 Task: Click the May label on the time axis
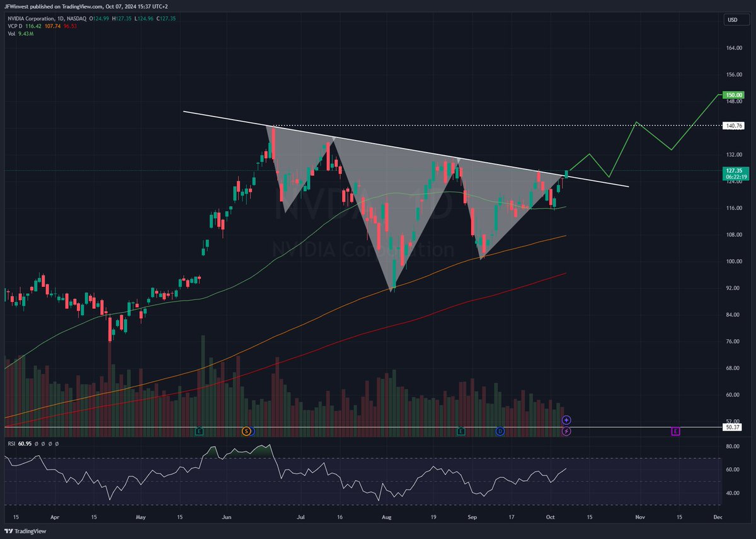pos(140,516)
